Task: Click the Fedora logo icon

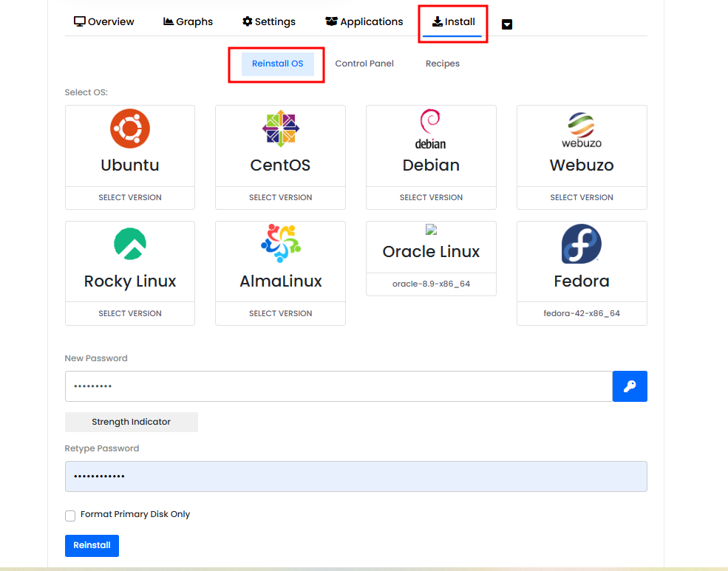Action: (x=582, y=245)
